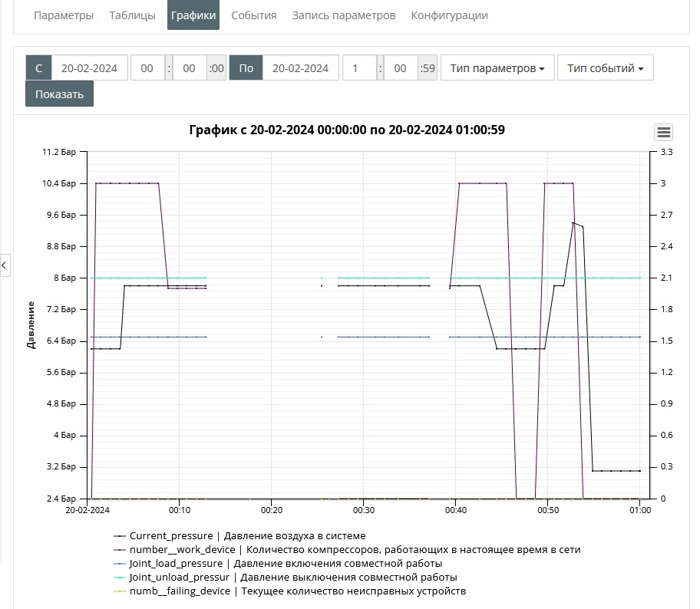
Task: Click the По end label
Action: (x=246, y=67)
